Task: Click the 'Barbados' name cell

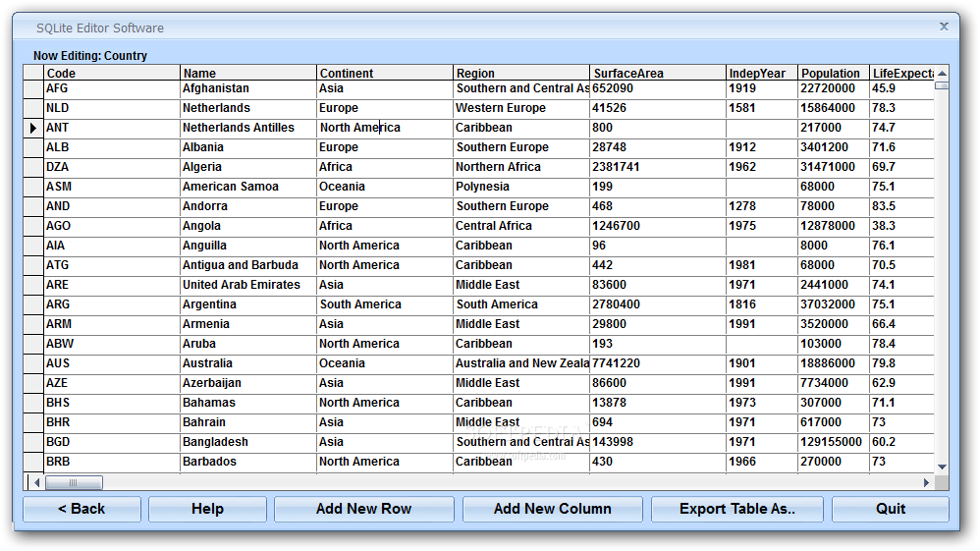Action: tap(248, 462)
